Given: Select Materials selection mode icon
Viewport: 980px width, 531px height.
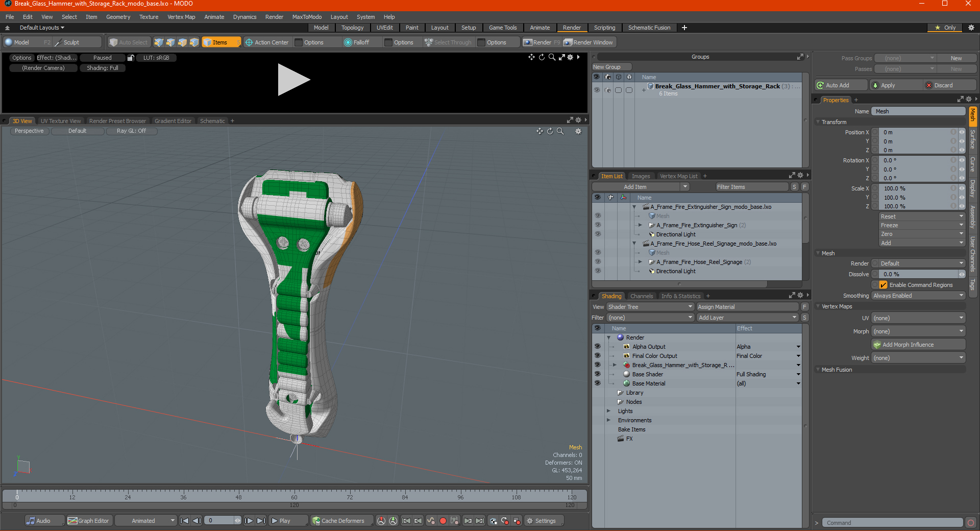Looking at the screenshot, I should point(194,42).
